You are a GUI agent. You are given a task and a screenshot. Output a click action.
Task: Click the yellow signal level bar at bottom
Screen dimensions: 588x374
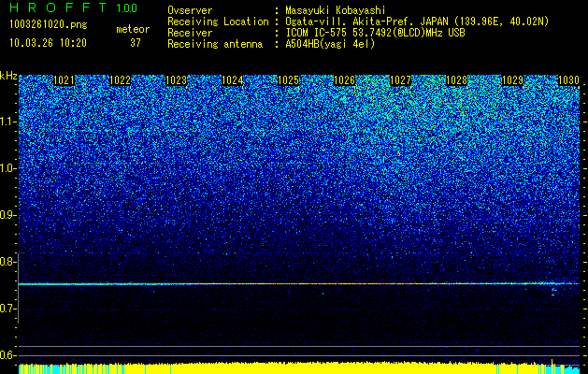click(x=299, y=368)
